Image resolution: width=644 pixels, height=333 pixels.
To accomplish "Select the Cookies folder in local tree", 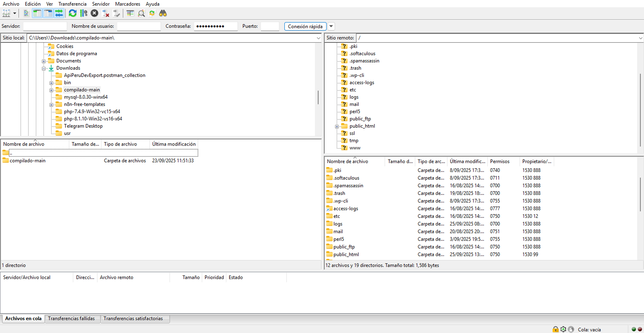I will [x=65, y=46].
